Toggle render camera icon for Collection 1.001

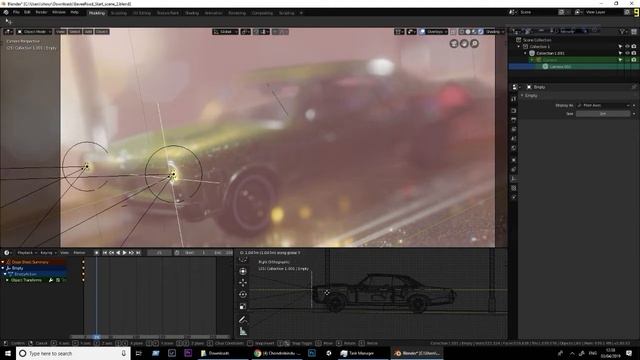click(x=634, y=53)
